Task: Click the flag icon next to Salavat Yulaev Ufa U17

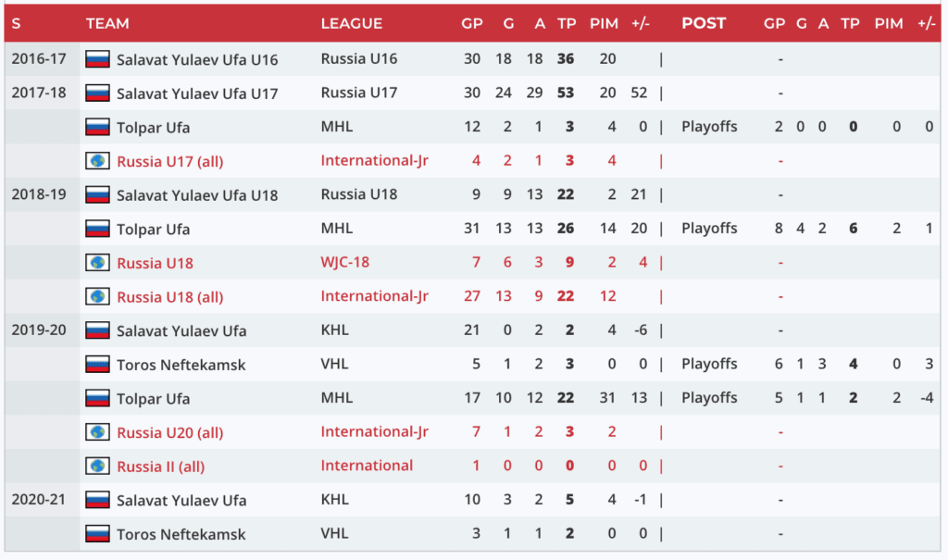Action: 97,93
